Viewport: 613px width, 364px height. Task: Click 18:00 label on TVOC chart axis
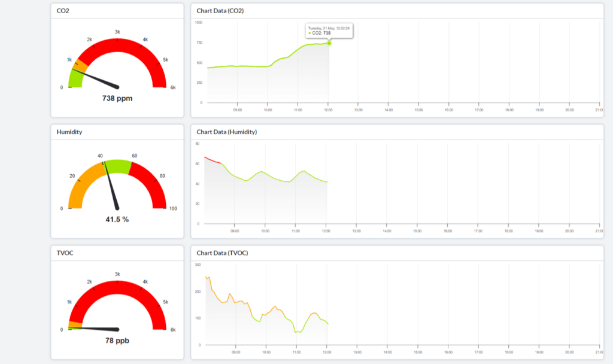pyautogui.click(x=508, y=352)
